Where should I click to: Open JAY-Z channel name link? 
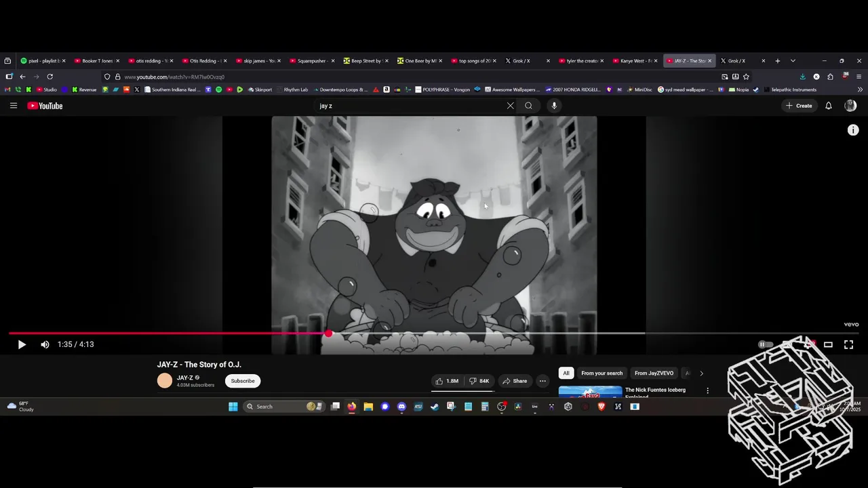185,378
